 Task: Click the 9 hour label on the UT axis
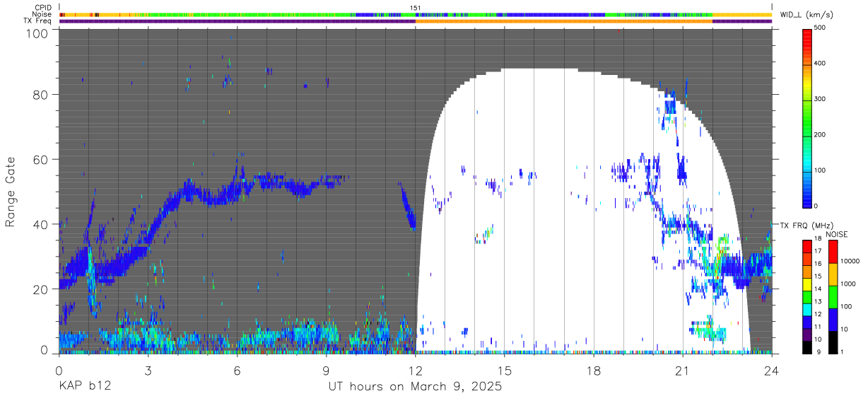pyautogui.click(x=326, y=370)
